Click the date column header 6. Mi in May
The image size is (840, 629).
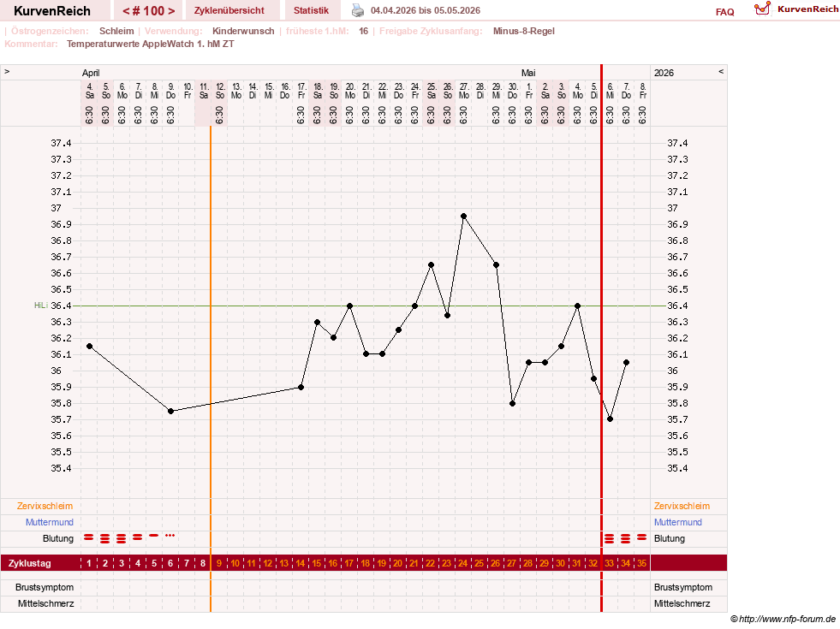click(x=611, y=91)
